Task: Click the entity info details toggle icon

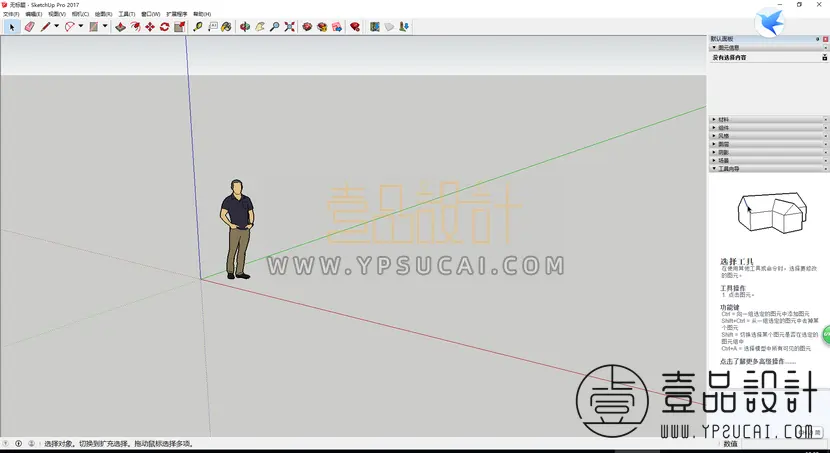Action: click(824, 57)
